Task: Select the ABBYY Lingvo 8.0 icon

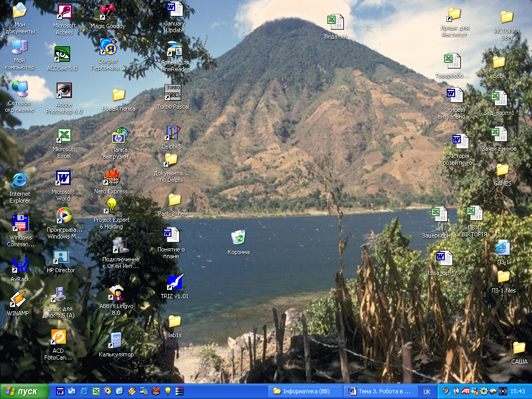Action: coord(116,292)
